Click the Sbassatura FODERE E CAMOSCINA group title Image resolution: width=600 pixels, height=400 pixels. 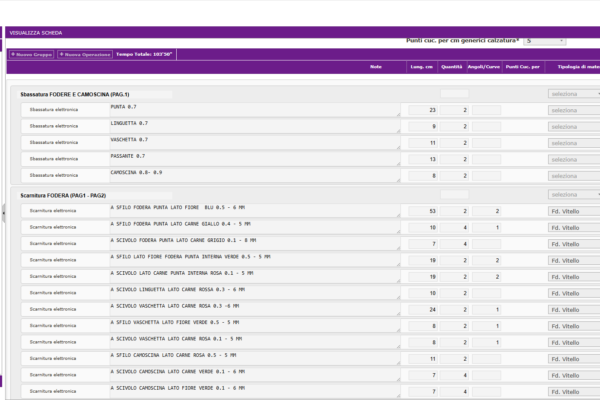pos(77,94)
